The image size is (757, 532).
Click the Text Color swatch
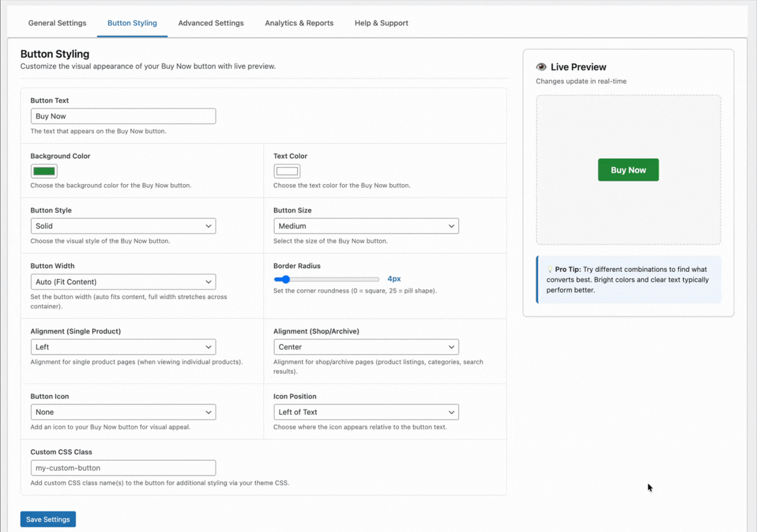(287, 171)
